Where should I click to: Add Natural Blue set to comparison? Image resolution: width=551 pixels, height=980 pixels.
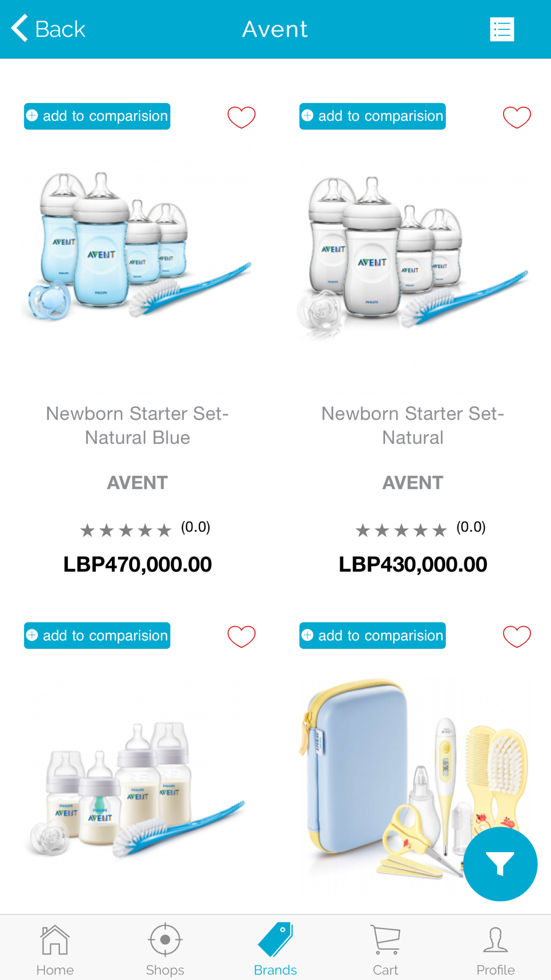click(97, 116)
